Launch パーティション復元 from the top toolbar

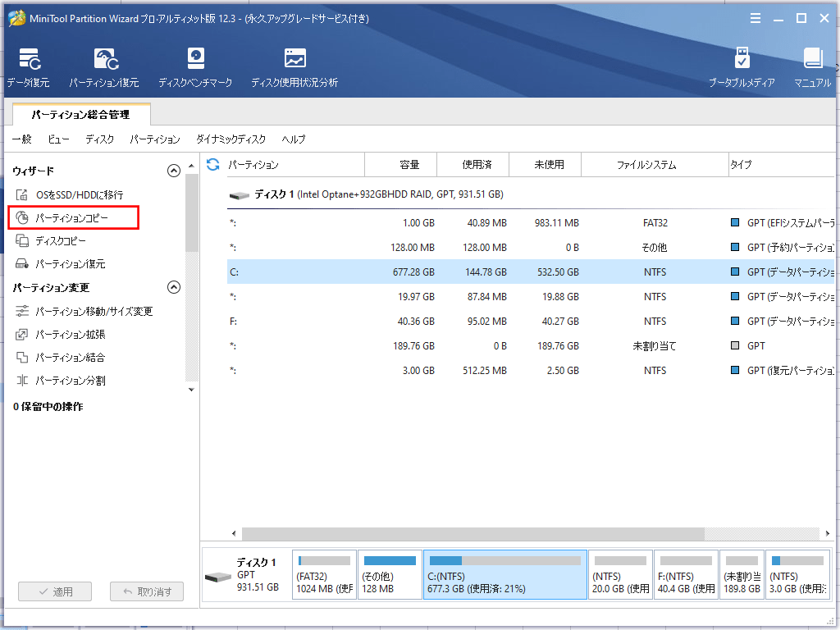(104, 67)
